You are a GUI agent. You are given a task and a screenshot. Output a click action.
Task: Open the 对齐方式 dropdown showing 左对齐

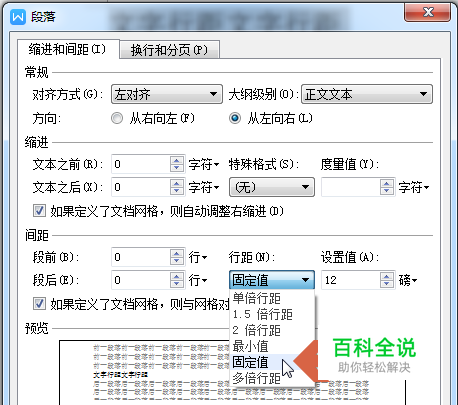[167, 94]
